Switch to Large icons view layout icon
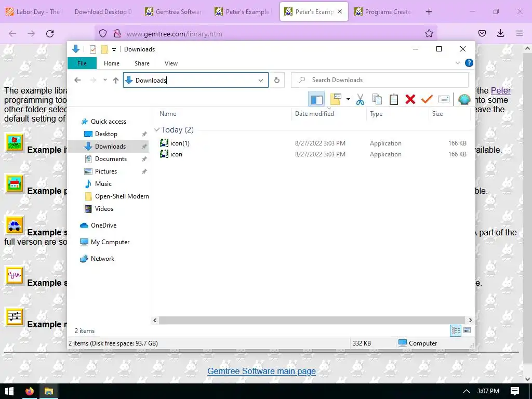Screen dimensions: 532x399 [x=467, y=330]
